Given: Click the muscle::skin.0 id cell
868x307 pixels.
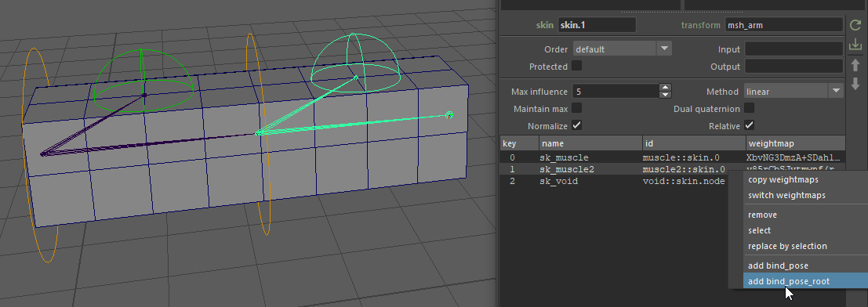Looking at the screenshot, I should coord(681,157).
